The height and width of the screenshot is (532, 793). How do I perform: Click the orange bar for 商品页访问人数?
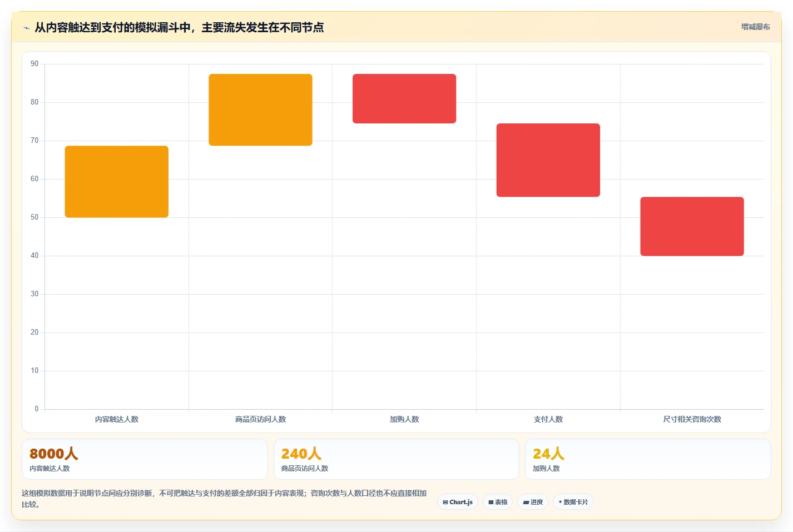[x=260, y=110]
